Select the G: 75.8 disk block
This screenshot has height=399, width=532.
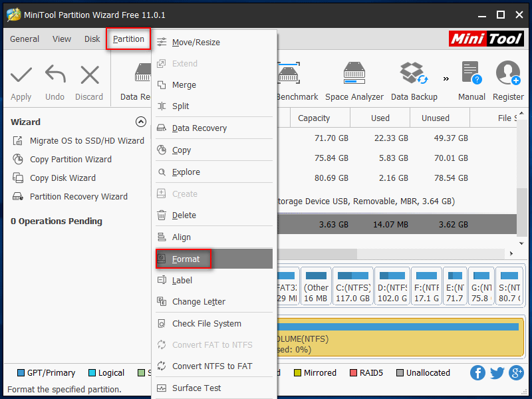(x=481, y=287)
